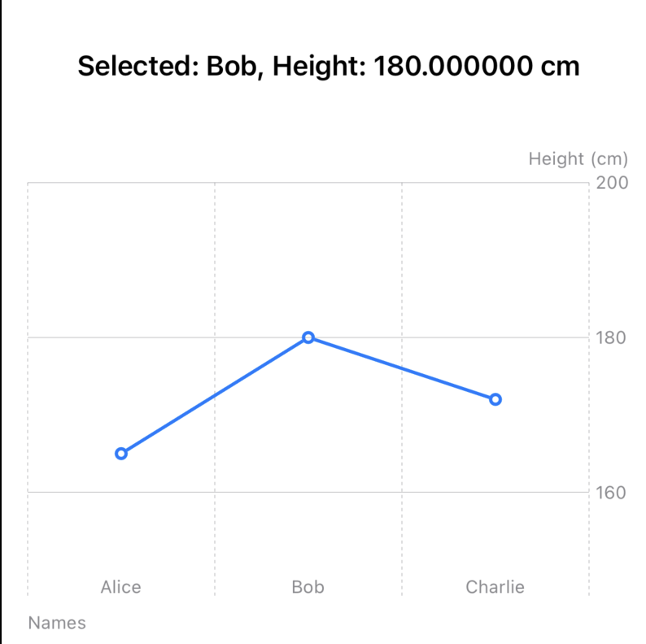Click the dashed vertical gridline between Alice and Bob
The image size is (646, 644).
pyautogui.click(x=215, y=288)
